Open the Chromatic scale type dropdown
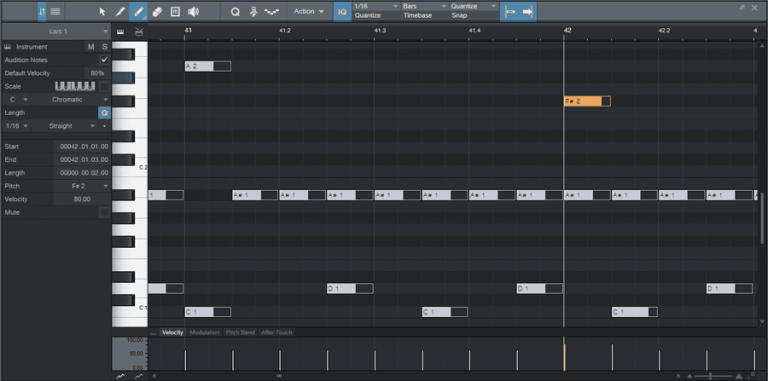 point(72,99)
